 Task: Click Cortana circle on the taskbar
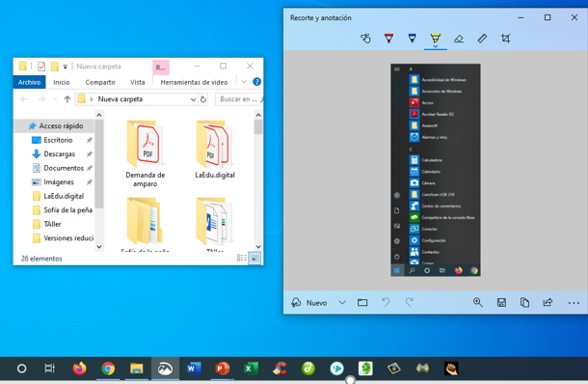22,369
